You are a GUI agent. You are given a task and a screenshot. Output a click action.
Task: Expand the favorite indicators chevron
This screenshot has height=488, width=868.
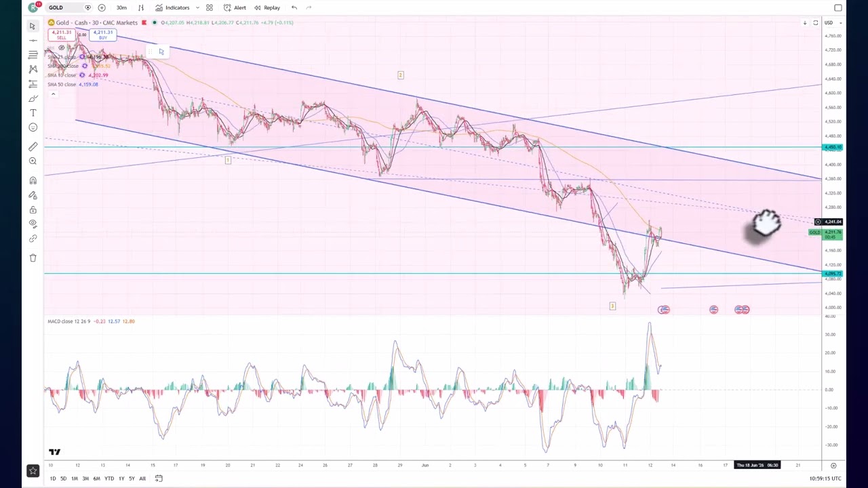tap(197, 7)
